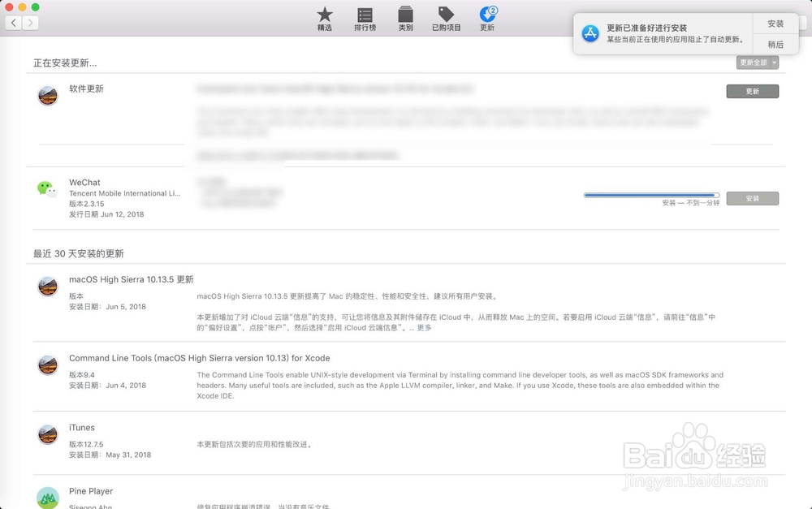Open the Featured (精选) star tab

point(325,19)
